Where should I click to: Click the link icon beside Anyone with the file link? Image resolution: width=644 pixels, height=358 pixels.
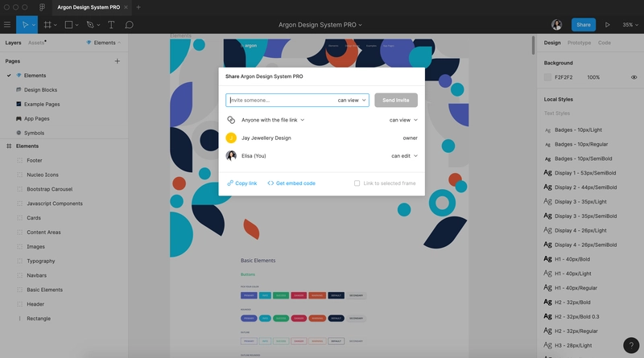pos(231,120)
